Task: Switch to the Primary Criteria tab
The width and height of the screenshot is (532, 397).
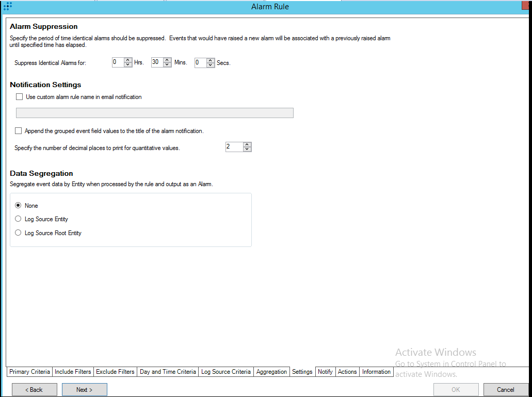Action: coord(29,372)
